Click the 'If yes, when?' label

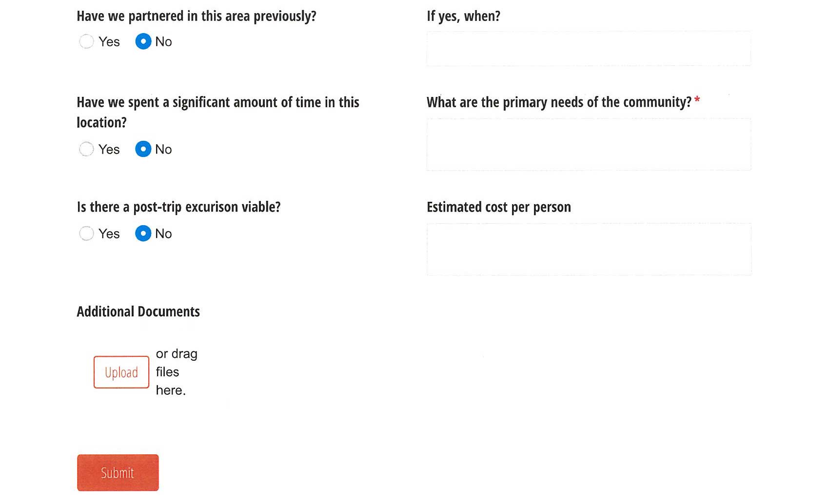pos(463,16)
